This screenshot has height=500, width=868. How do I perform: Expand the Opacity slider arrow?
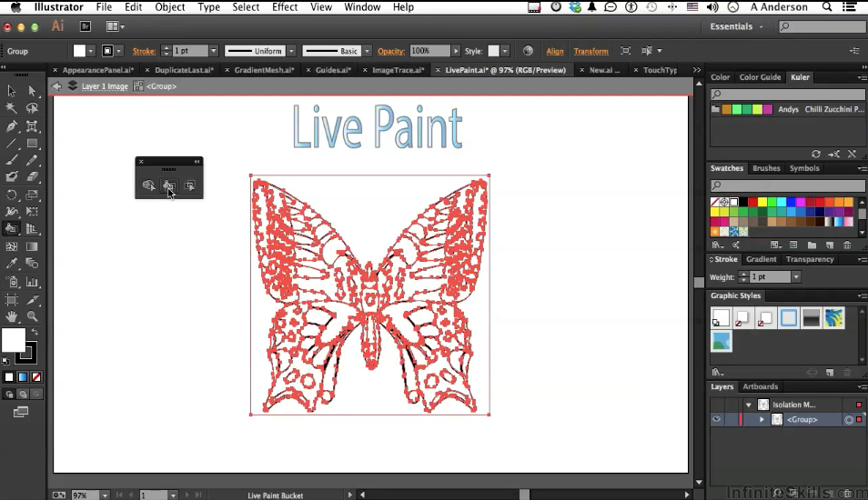click(456, 51)
